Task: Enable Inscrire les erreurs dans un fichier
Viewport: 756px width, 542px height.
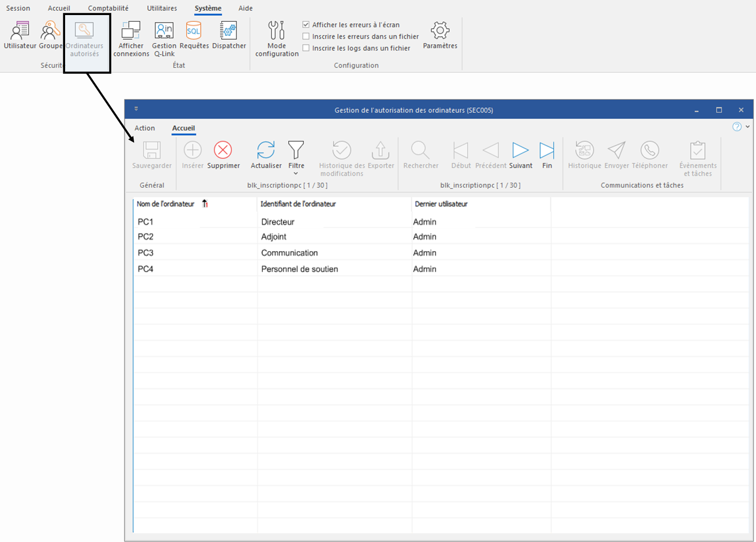Action: point(306,36)
